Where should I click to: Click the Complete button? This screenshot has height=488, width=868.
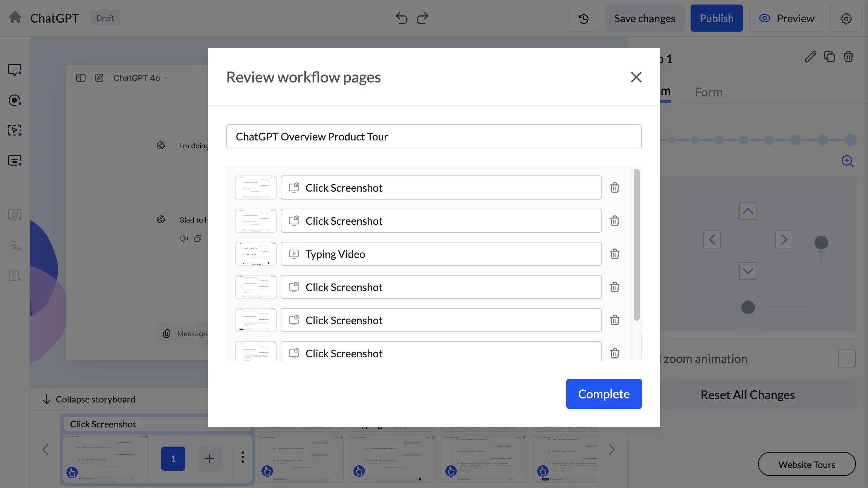click(x=604, y=394)
